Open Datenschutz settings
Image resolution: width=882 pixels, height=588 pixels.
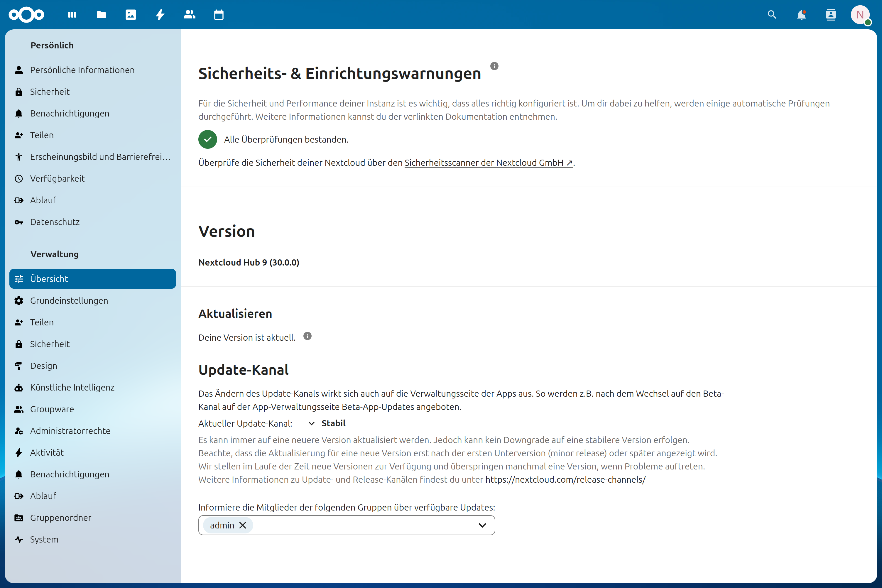click(93, 222)
